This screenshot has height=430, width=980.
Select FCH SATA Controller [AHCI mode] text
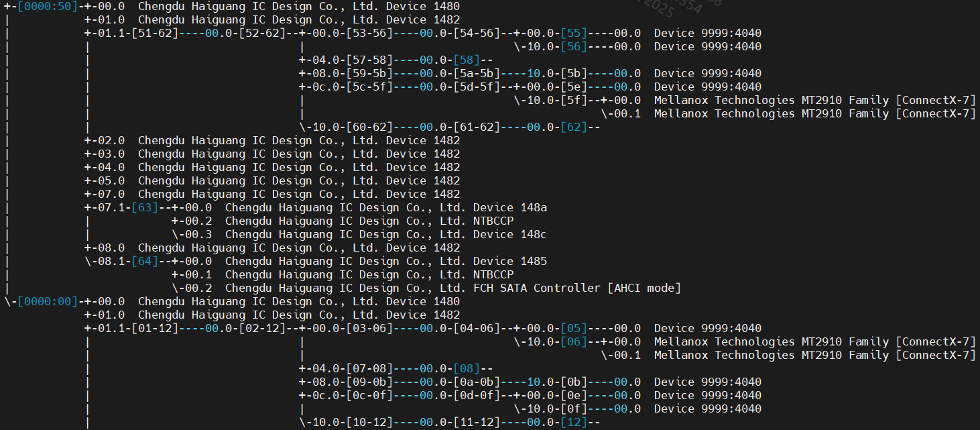[577, 288]
